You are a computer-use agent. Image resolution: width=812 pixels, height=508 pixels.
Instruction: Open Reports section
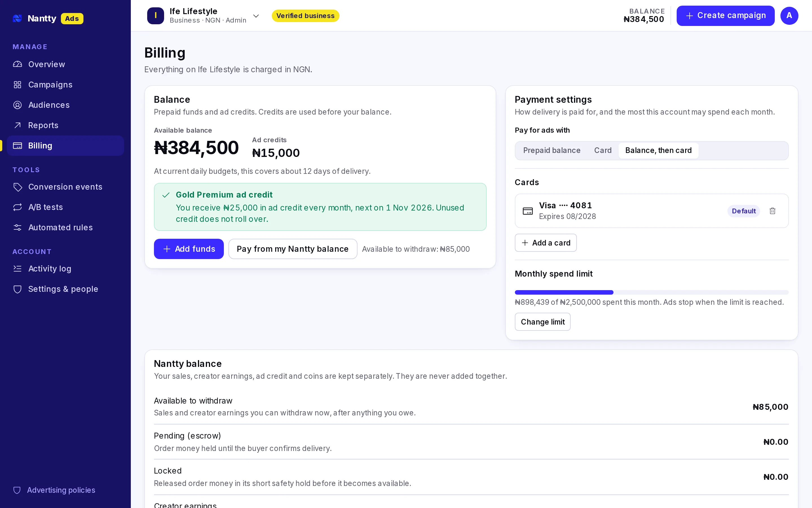pos(65,125)
